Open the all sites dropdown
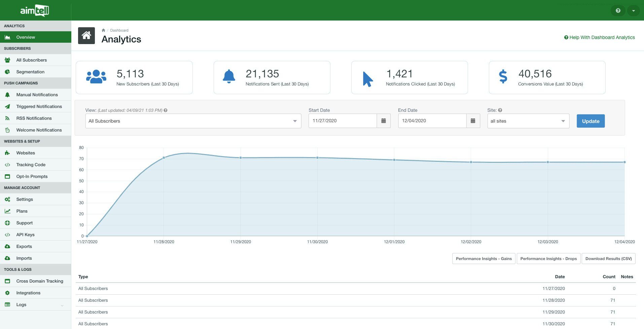 528,121
